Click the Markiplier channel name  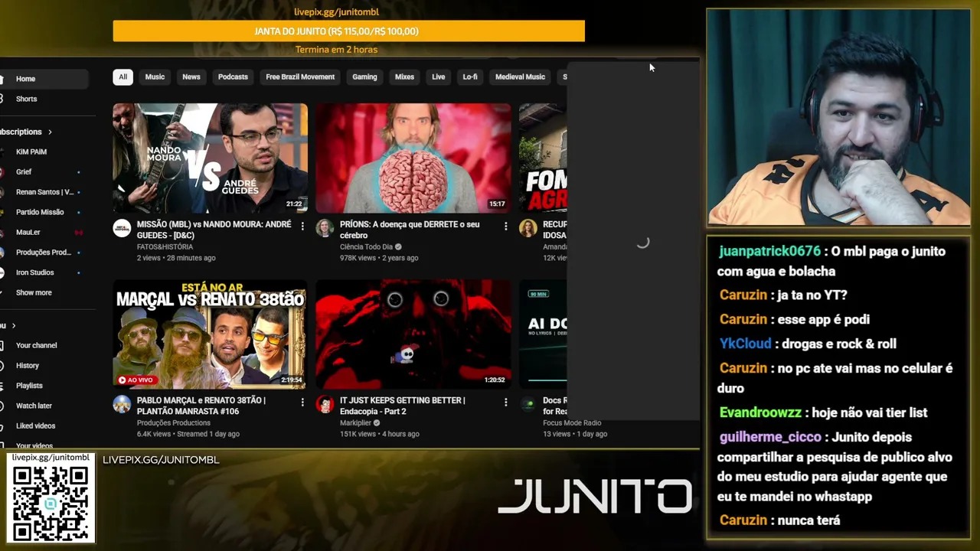(x=355, y=423)
